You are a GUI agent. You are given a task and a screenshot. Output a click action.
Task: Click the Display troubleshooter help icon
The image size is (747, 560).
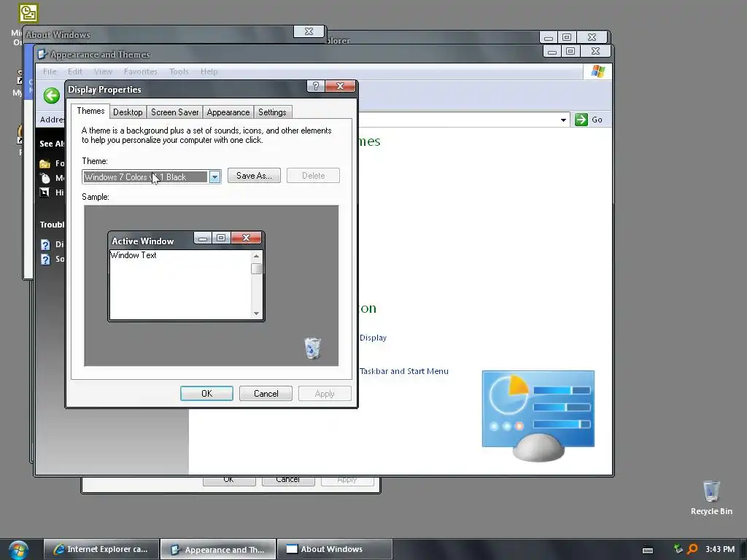[x=45, y=245]
